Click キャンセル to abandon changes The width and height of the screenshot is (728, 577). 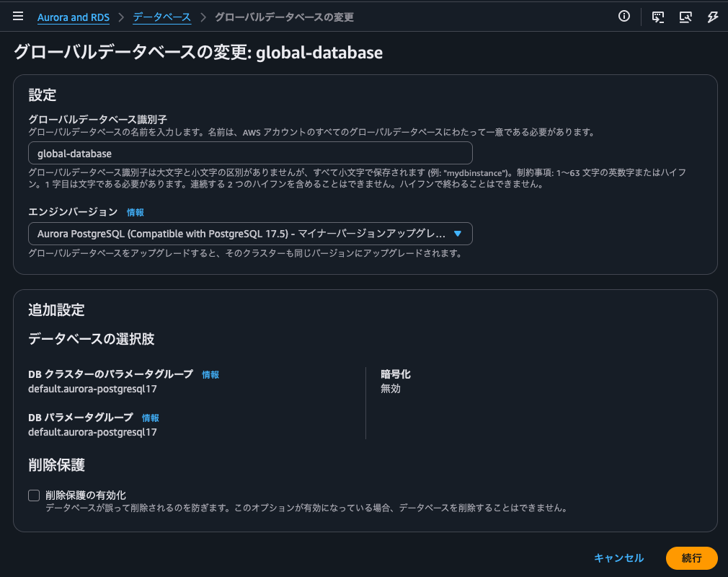tap(618, 558)
